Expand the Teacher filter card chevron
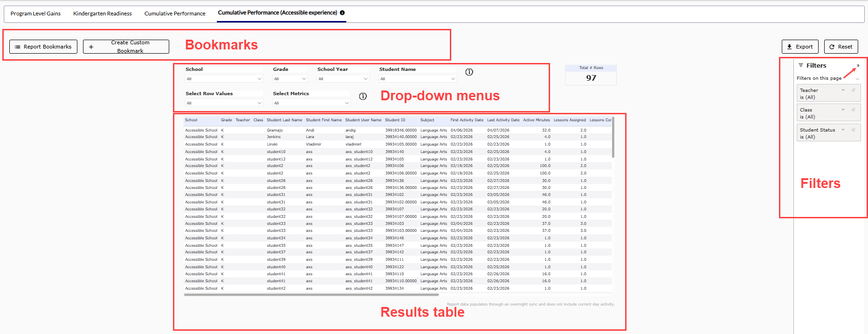 (843, 90)
